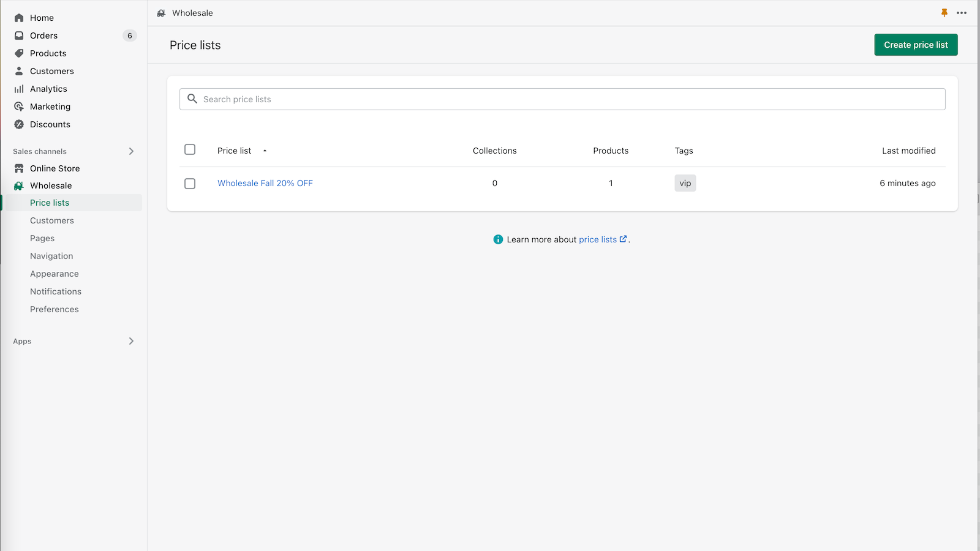Click the Orders inbox icon
The width and height of the screenshot is (980, 551).
point(19,36)
